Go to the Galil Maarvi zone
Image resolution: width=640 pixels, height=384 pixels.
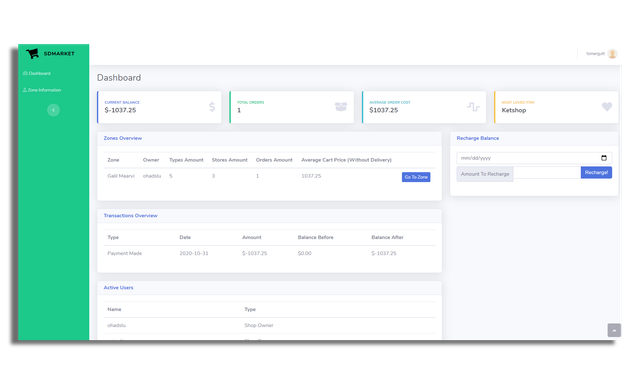coord(416,177)
